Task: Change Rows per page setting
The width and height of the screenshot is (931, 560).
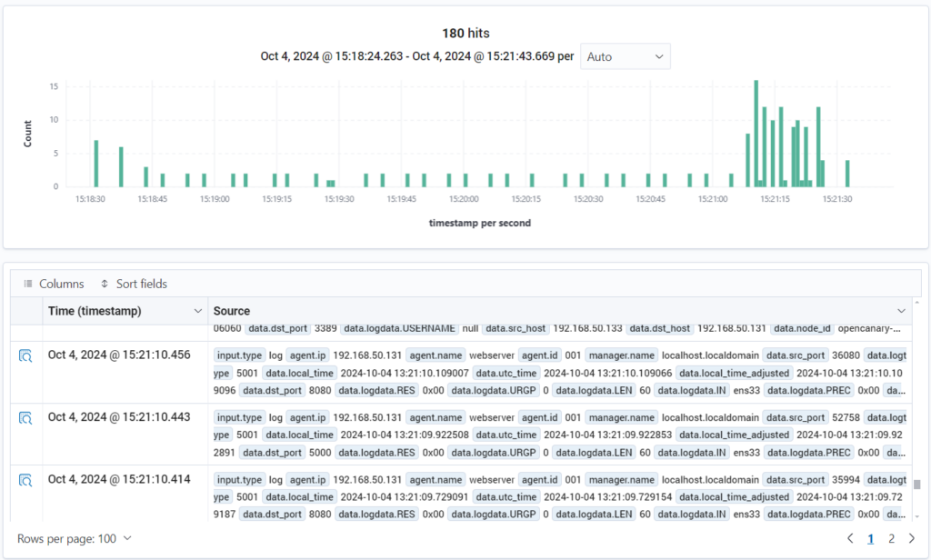Action: [x=75, y=538]
